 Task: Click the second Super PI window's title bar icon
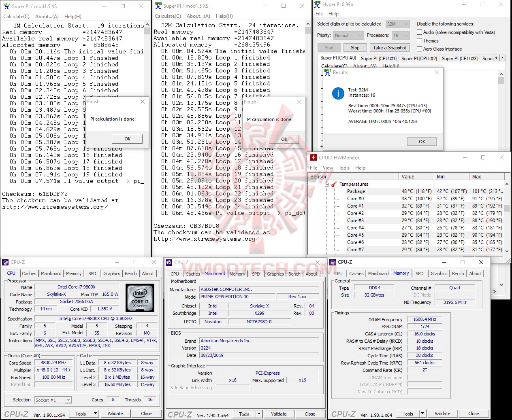158,6
